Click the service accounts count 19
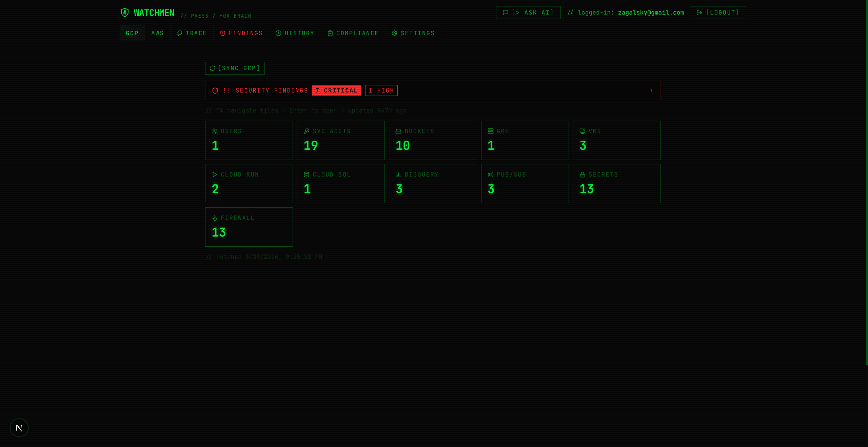The width and height of the screenshot is (868, 447). click(x=311, y=146)
